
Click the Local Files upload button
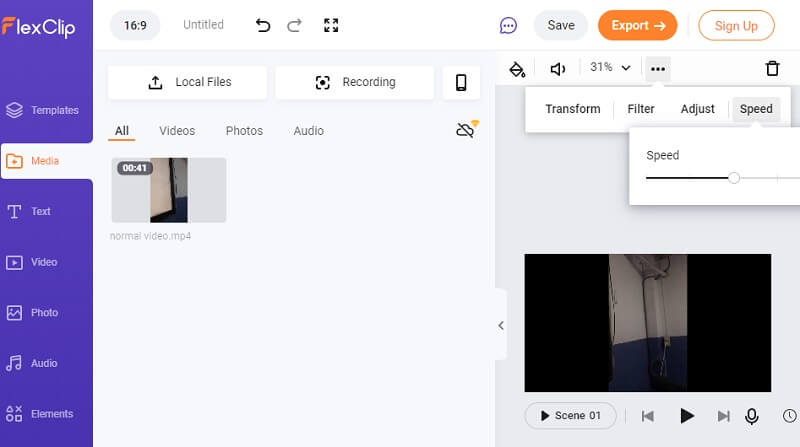point(188,83)
